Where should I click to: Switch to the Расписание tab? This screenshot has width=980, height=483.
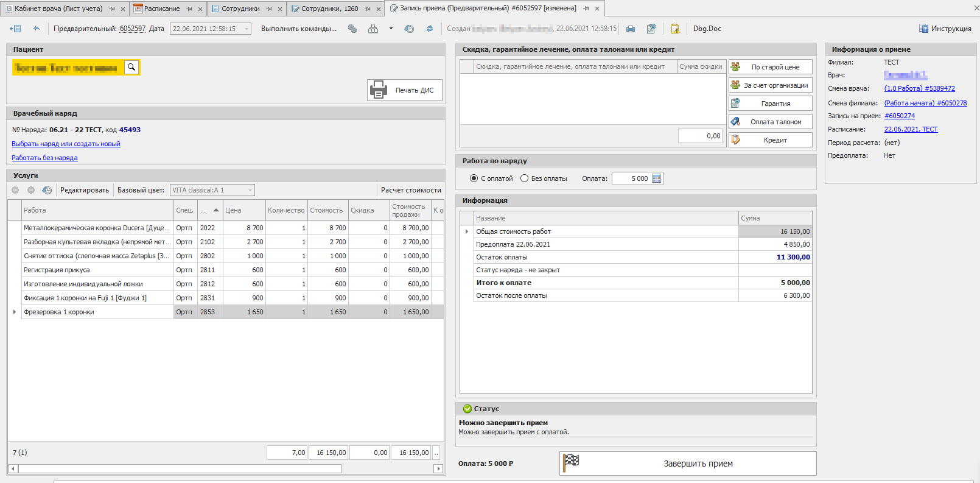tap(161, 9)
